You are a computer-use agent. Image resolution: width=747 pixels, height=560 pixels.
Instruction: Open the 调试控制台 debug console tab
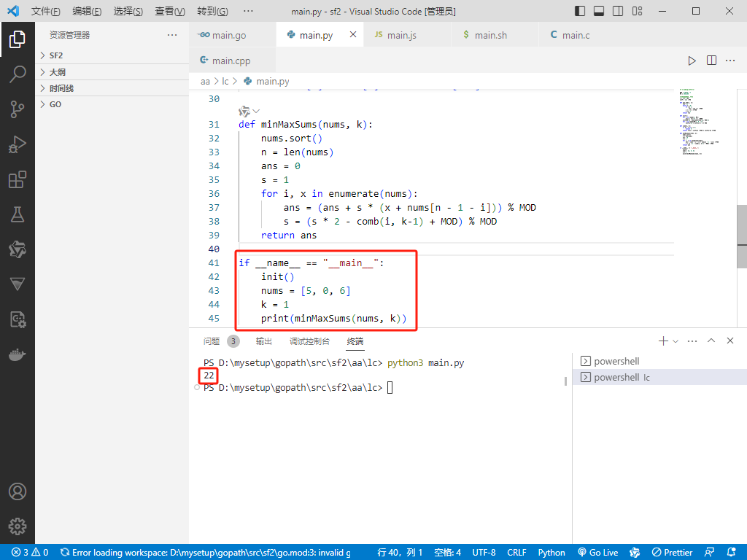pos(309,341)
